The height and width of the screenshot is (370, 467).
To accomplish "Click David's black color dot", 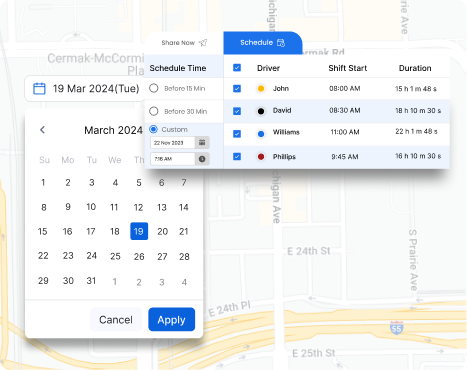I will click(261, 111).
